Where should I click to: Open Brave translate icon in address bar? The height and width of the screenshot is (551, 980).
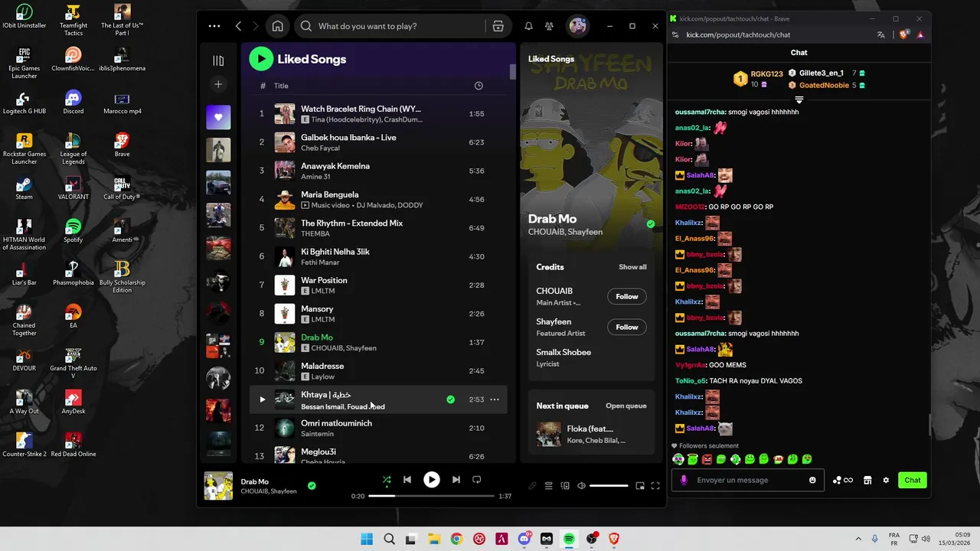881,34
